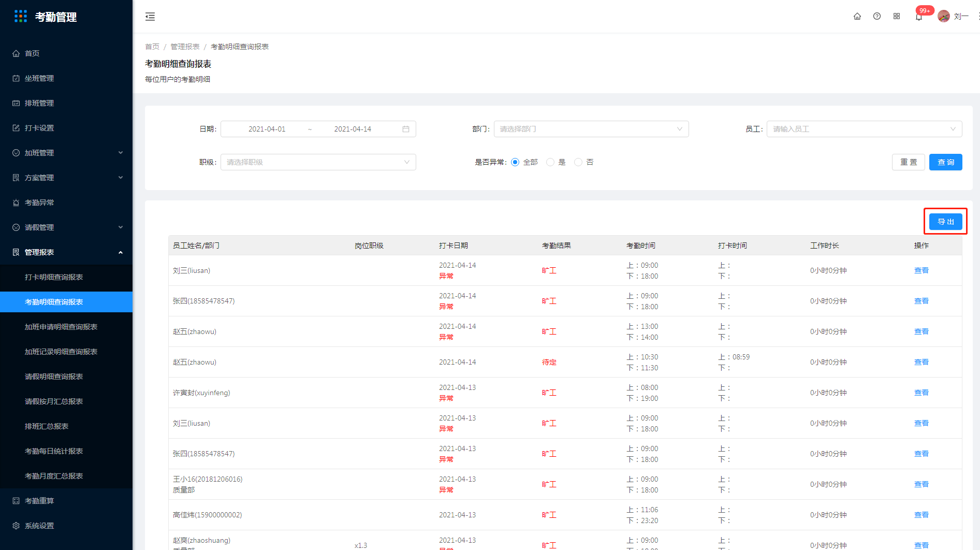This screenshot has width=980, height=550.
Task: Click end date 2021-04-14 field
Action: point(353,129)
